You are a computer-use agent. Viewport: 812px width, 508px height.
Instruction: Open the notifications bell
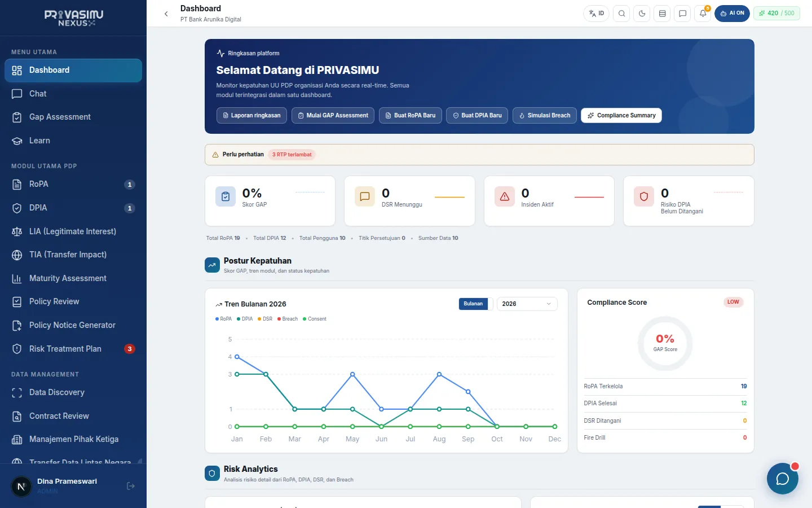point(703,14)
